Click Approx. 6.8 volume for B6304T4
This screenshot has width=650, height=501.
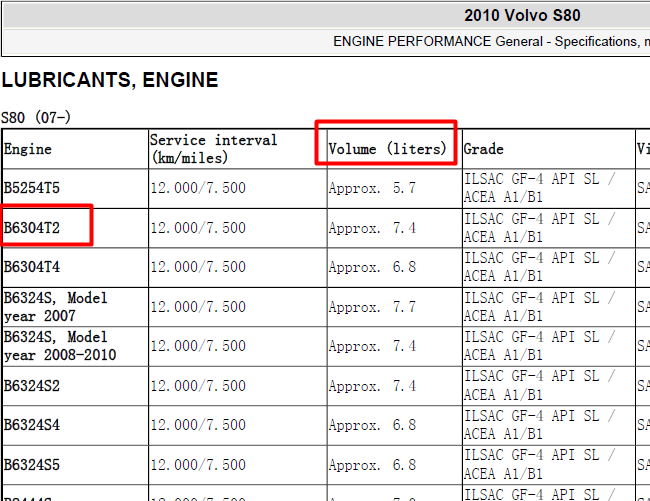[372, 267]
